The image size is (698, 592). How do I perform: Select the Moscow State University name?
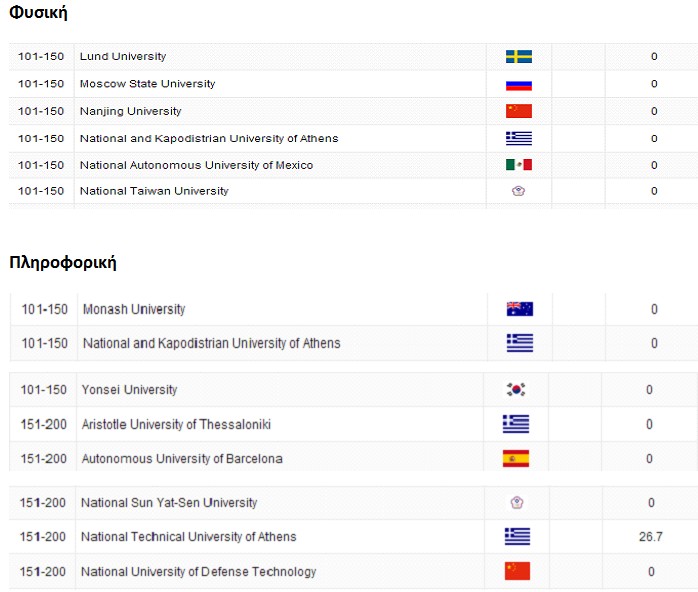coord(147,84)
